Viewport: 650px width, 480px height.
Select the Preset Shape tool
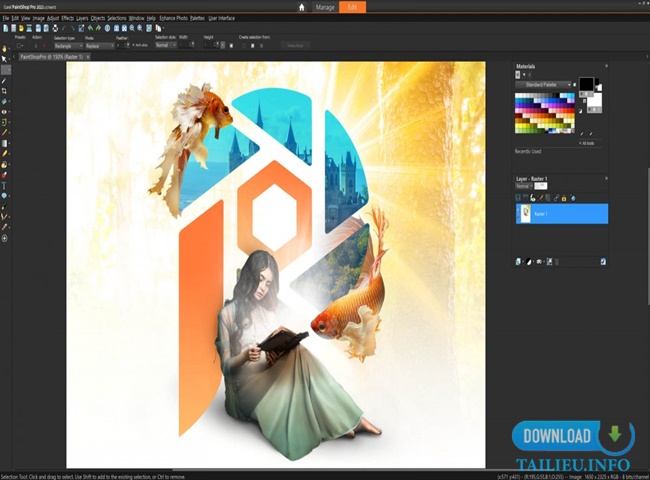[x=4, y=196]
